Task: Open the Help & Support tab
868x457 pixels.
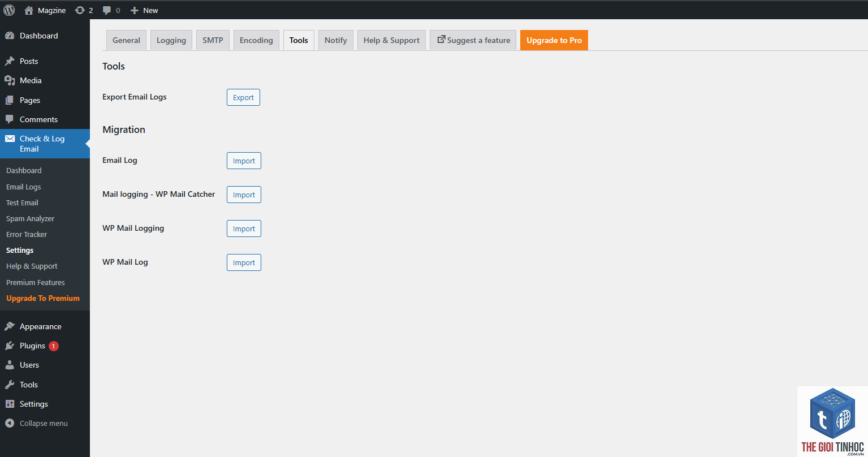Action: point(391,40)
